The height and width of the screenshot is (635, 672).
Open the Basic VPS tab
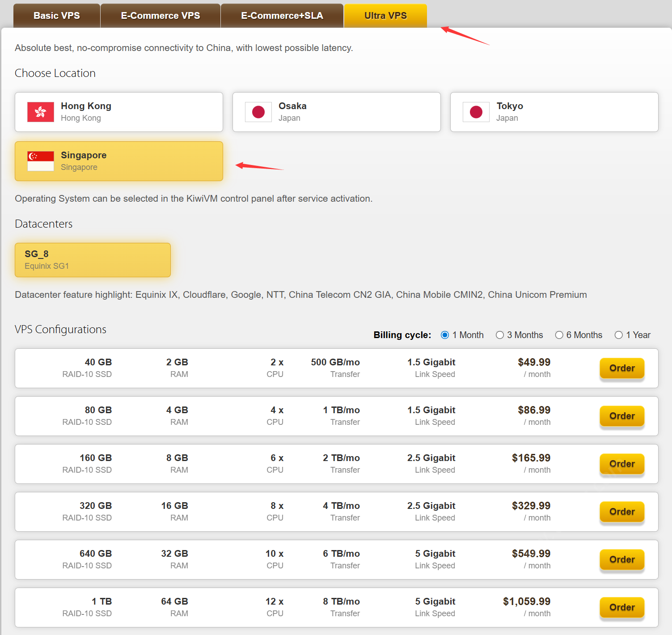57,16
